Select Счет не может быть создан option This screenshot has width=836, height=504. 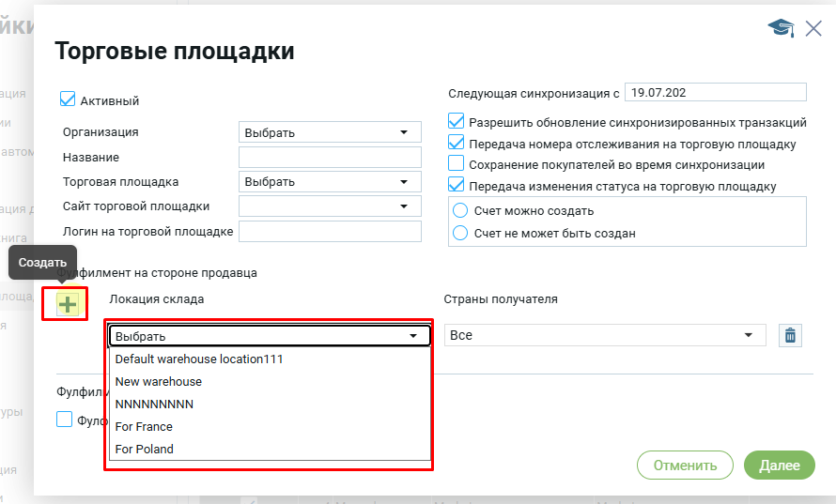pos(461,233)
